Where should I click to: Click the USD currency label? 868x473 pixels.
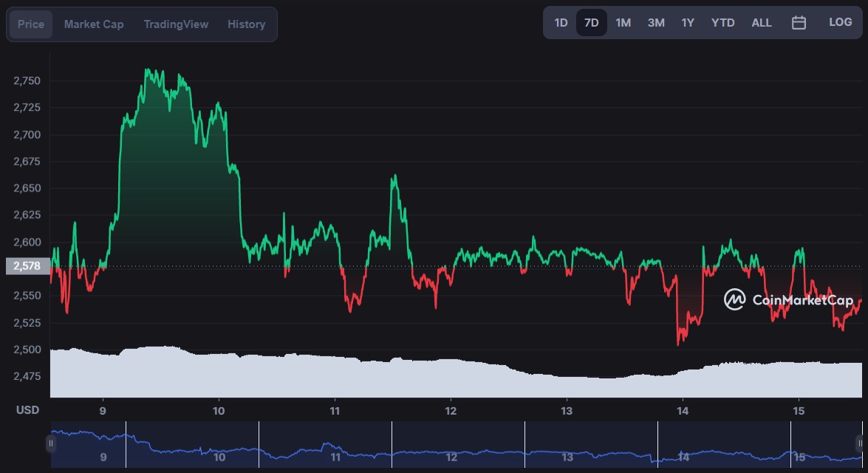coord(27,410)
